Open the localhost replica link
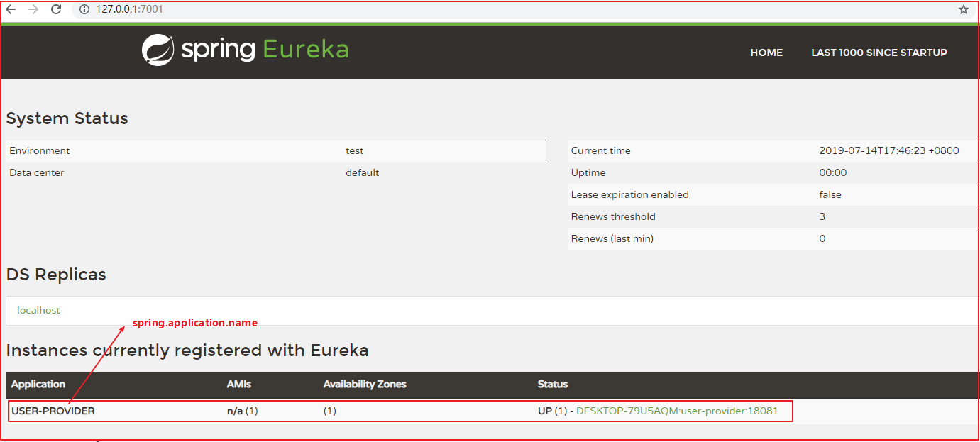This screenshot has height=442, width=980. pos(38,310)
